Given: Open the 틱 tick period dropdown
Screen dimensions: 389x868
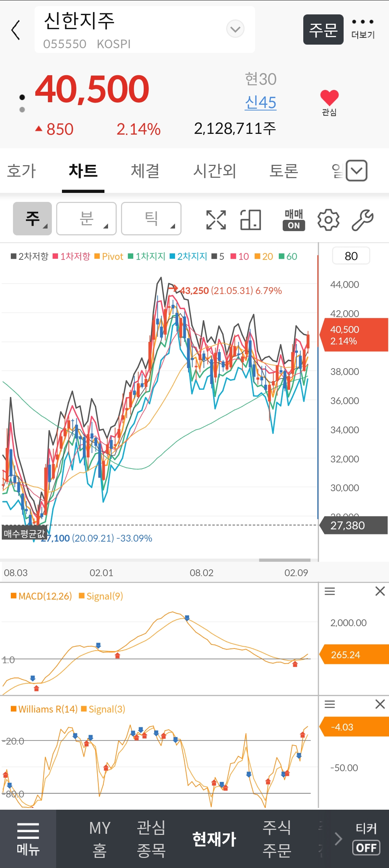Looking at the screenshot, I should pyautogui.click(x=151, y=218).
